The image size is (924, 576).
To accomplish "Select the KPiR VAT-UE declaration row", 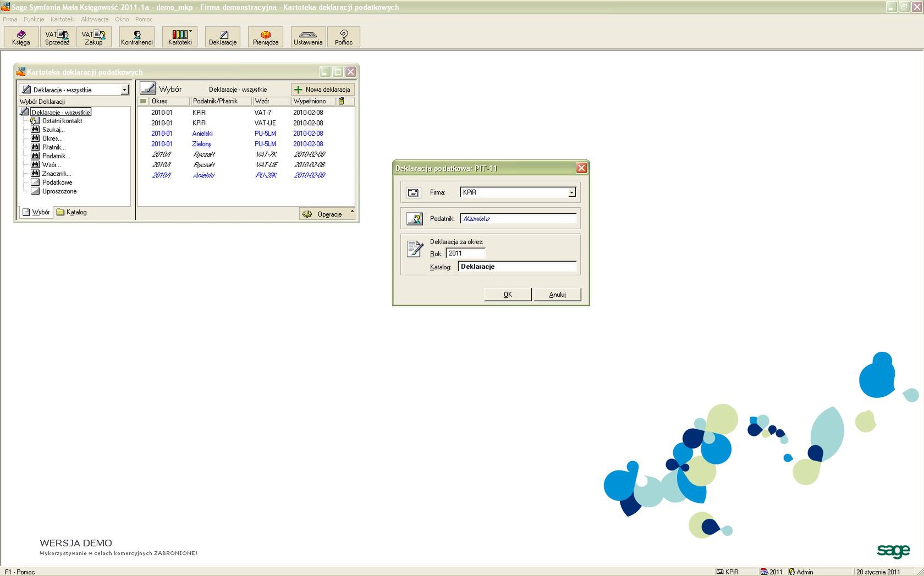I will [245, 123].
